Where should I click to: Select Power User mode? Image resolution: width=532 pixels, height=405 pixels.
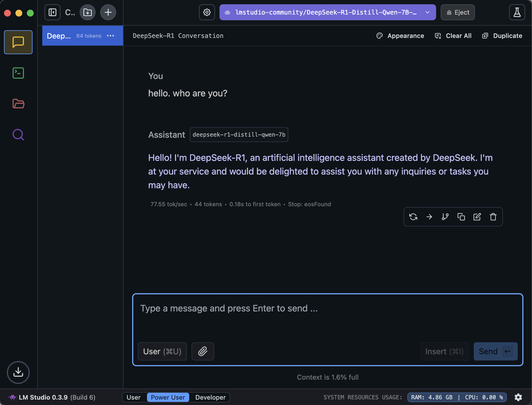(x=168, y=397)
